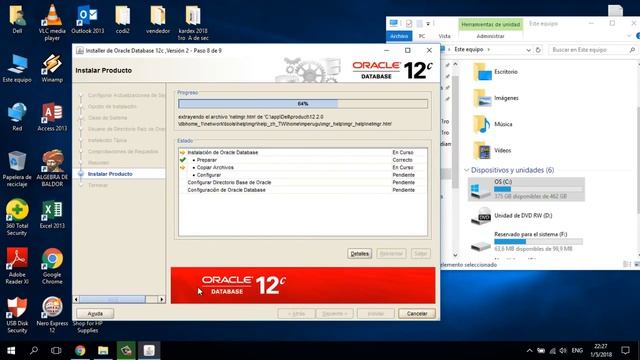Open Administrar tab in Explorer ribbon
Viewport: 640px width, 360px height.
[x=490, y=36]
